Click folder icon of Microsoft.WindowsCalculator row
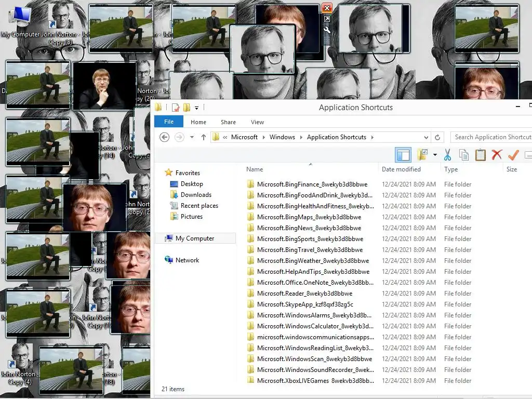Viewport: 532px width, 399px height. [x=250, y=326]
